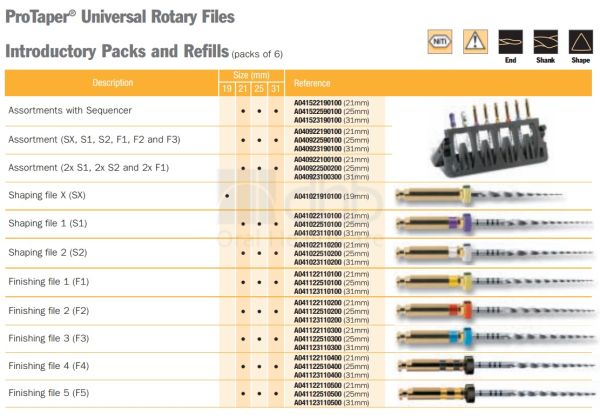Click the 19 size sub-header
The width and height of the screenshot is (600, 416).
click(x=227, y=89)
